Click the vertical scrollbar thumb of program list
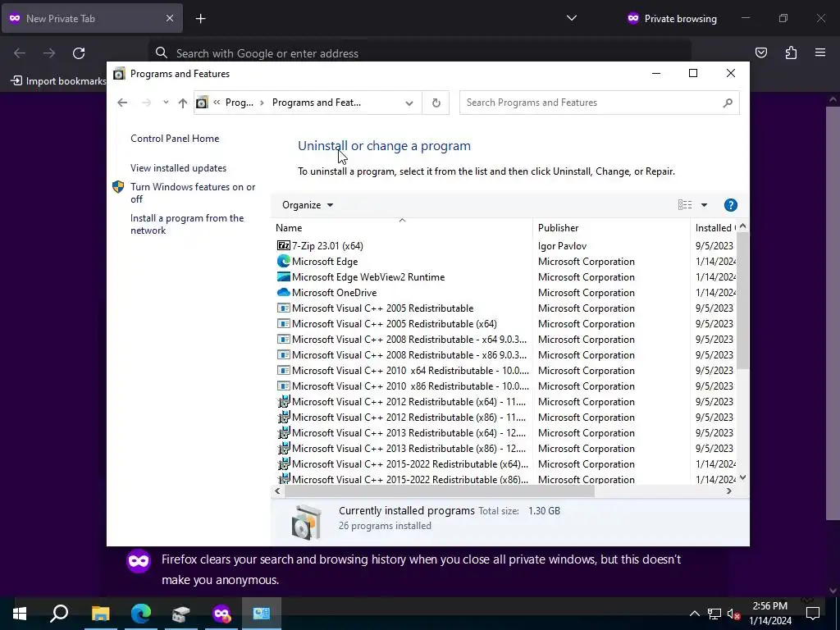This screenshot has width=840, height=630. click(742, 300)
